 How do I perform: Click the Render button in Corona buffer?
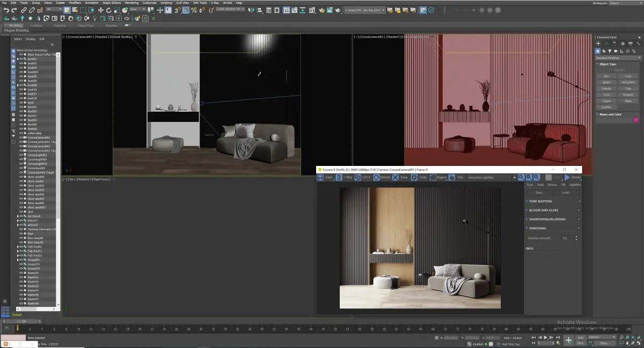click(x=573, y=177)
